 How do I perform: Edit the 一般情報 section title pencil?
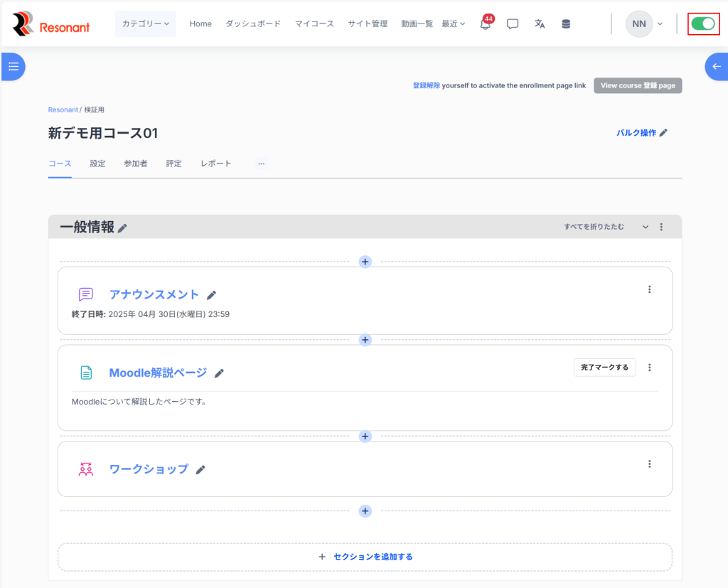tap(123, 228)
